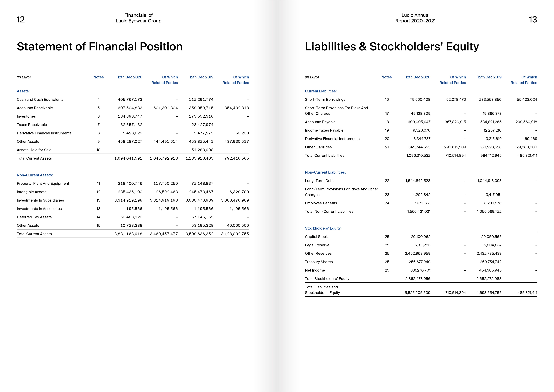Click the Statement of Financial Position heading

[100, 47]
